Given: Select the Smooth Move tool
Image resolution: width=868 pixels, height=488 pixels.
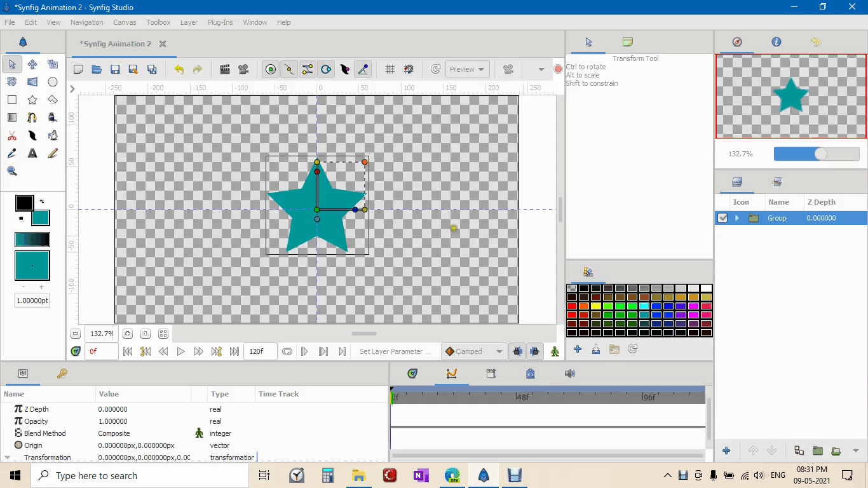Looking at the screenshot, I should coord(32,64).
